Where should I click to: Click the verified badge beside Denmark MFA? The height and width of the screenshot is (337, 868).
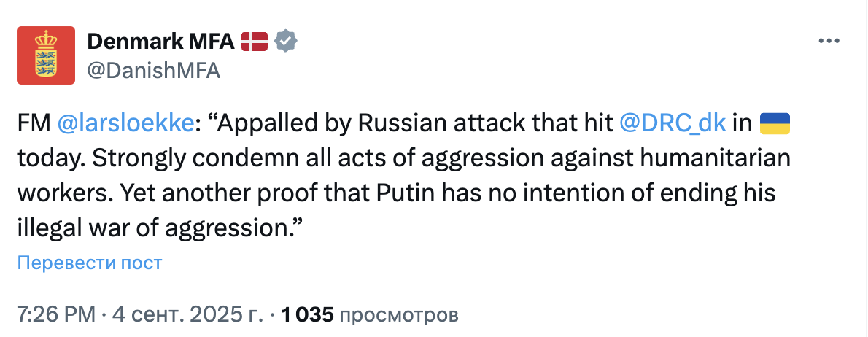tap(287, 42)
